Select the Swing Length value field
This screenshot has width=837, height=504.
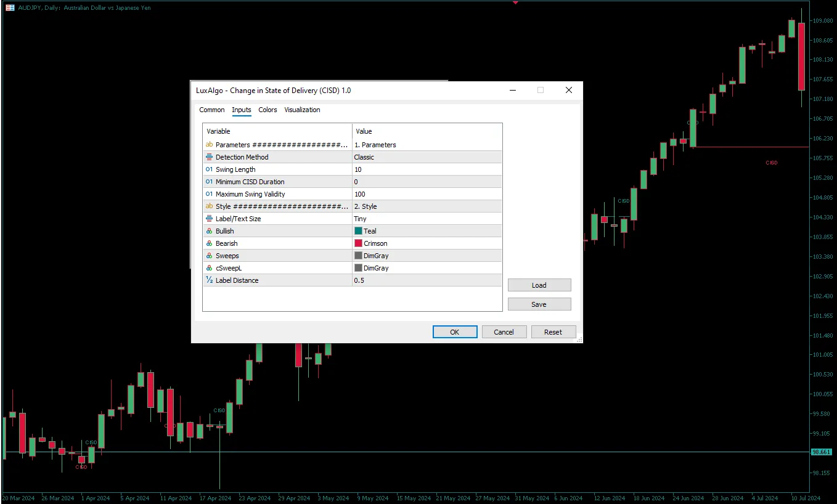pos(427,169)
